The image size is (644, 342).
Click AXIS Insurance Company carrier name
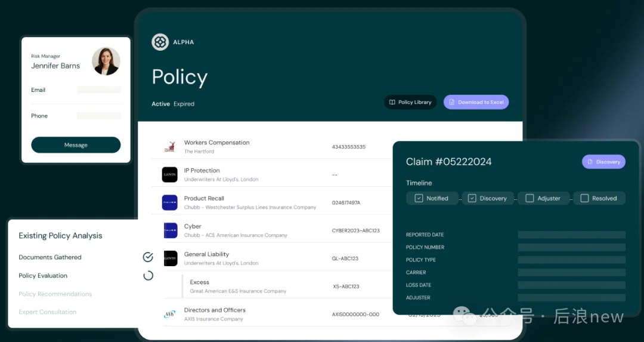[x=213, y=319]
